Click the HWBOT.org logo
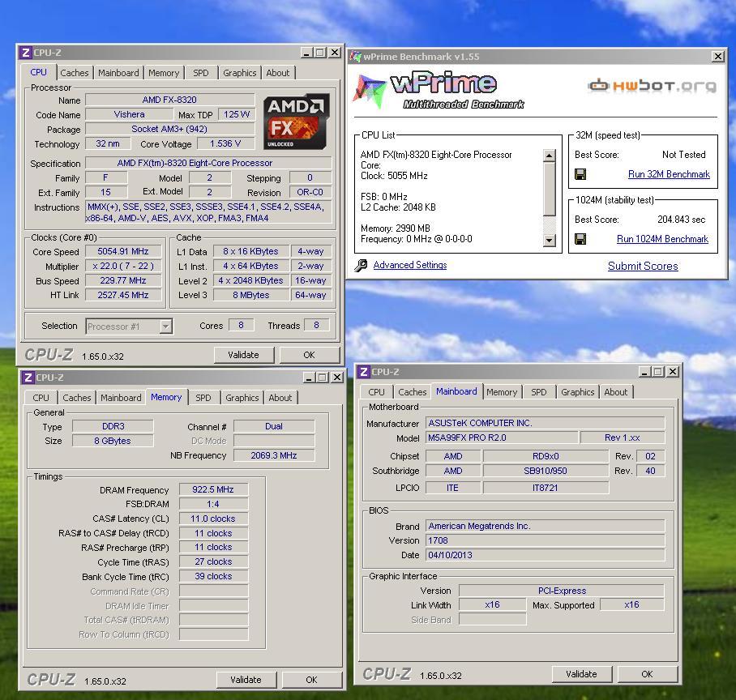Screen dimensions: 736x700 (x=652, y=86)
